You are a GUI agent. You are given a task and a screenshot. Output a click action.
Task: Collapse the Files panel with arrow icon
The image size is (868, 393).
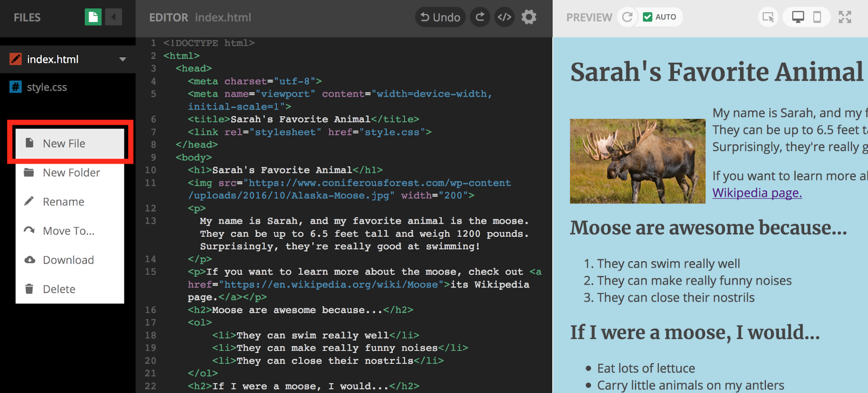tap(113, 17)
